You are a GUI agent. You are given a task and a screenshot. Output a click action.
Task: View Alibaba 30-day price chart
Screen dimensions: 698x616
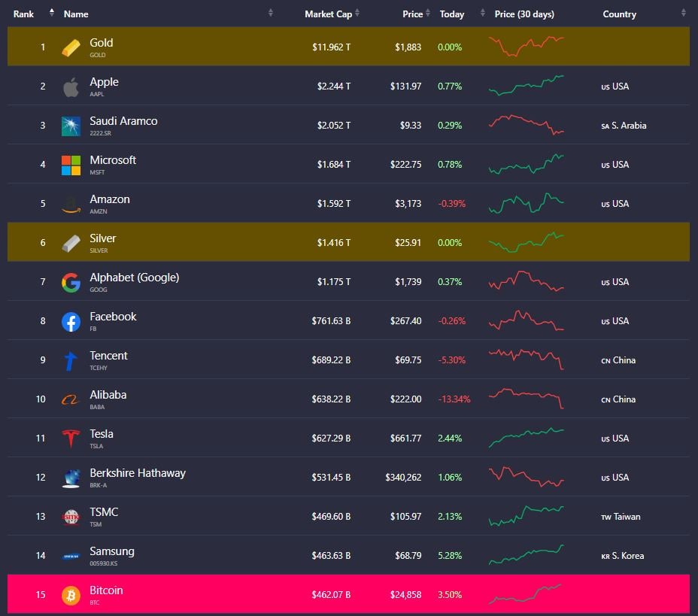click(527, 399)
